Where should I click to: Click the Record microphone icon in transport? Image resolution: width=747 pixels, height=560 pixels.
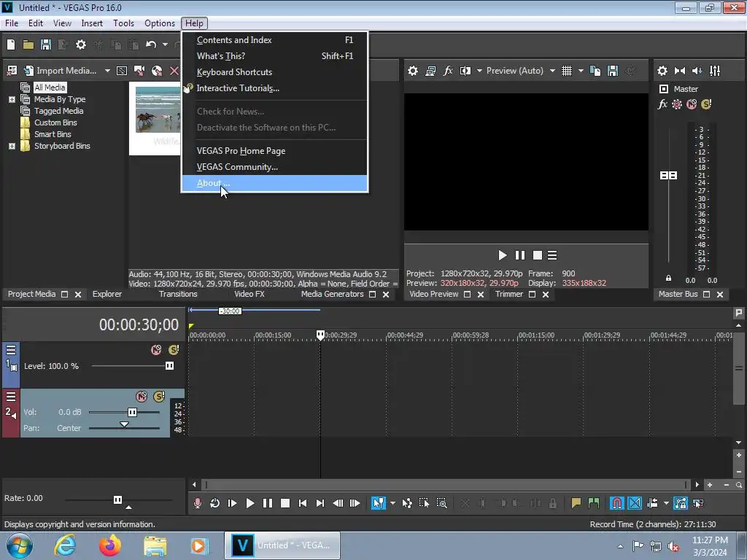tap(197, 503)
